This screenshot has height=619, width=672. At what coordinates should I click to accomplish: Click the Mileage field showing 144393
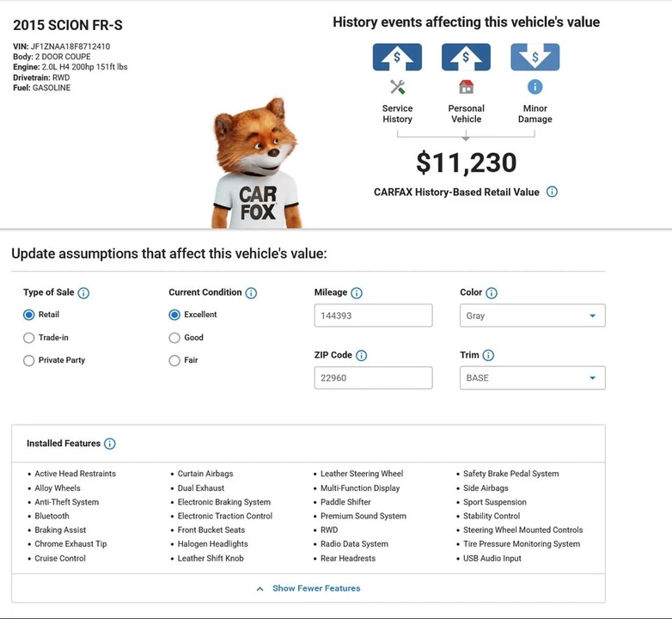[373, 316]
